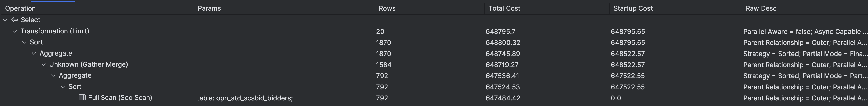Select the Full Scan (Seq Scan) row label
The image size is (868, 106).
(x=120, y=98)
